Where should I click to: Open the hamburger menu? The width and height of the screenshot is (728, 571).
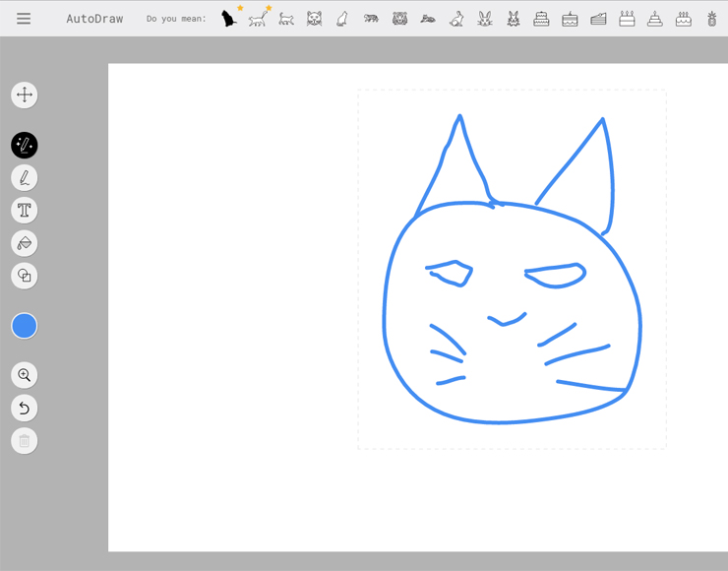pyautogui.click(x=24, y=19)
